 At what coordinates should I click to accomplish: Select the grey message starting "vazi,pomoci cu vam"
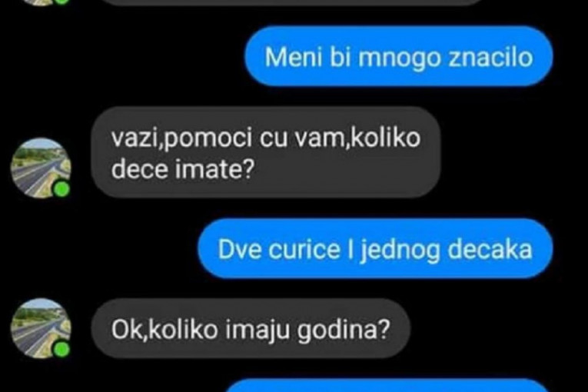pos(266,152)
